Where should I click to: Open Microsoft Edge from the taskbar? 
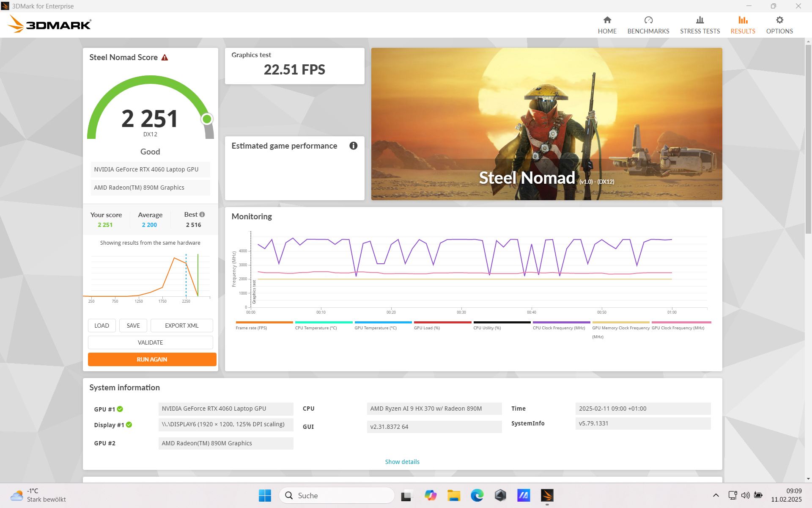point(477,495)
